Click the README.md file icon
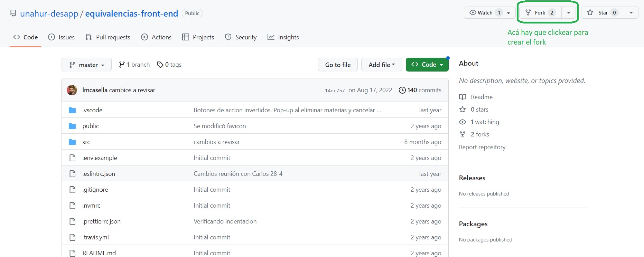644x257 pixels. pos(72,253)
